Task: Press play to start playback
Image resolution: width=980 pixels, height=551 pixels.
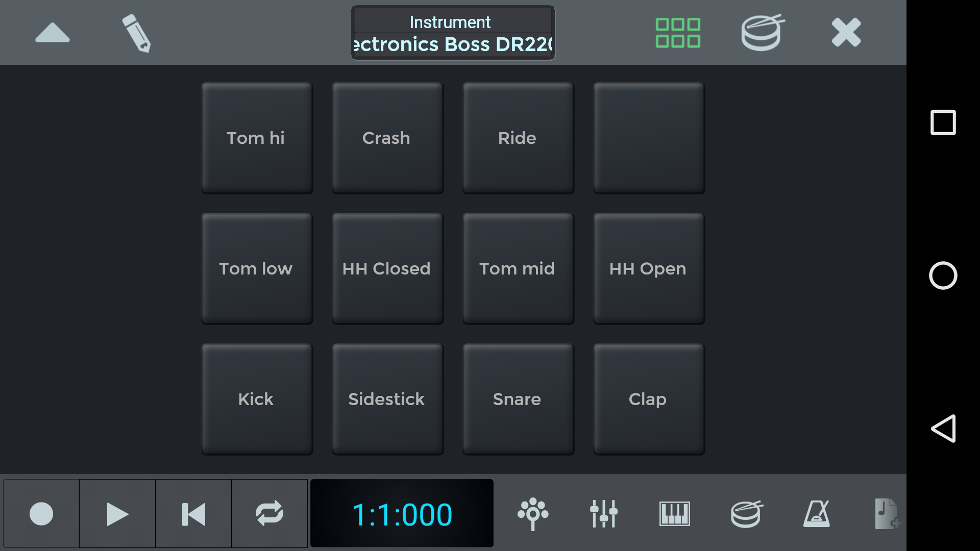Action: click(x=117, y=514)
